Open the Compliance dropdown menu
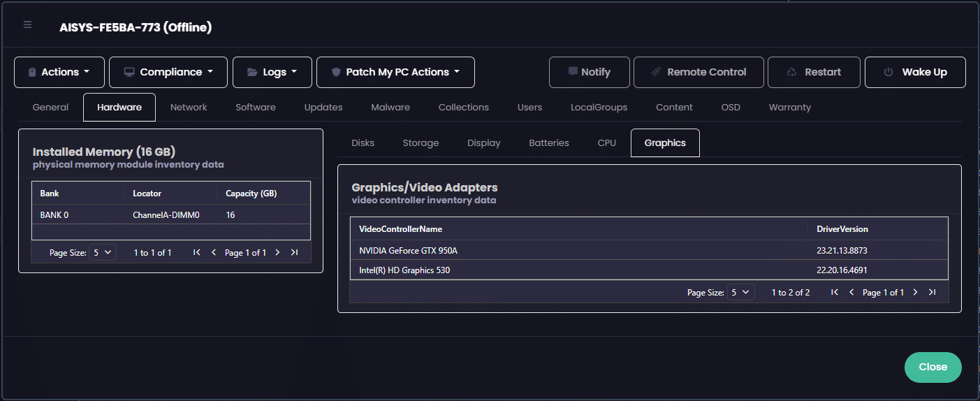This screenshot has width=980, height=401. pyautogui.click(x=168, y=72)
